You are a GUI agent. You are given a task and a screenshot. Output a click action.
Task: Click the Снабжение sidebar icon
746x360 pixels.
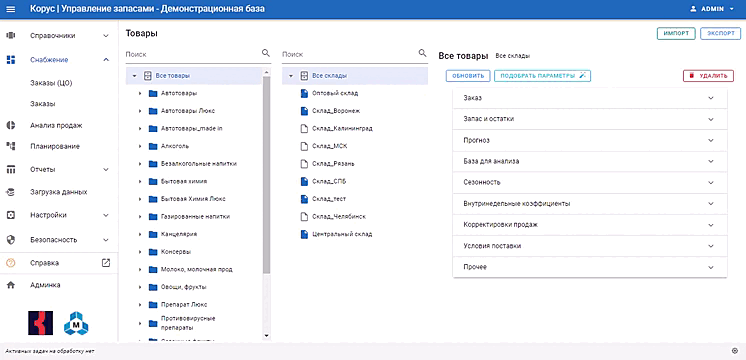tap(10, 60)
